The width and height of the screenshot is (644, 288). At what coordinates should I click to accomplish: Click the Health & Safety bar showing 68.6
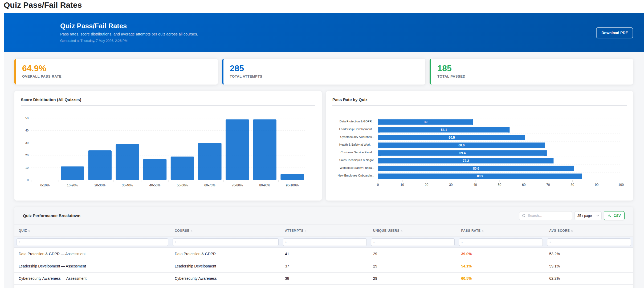461,145
